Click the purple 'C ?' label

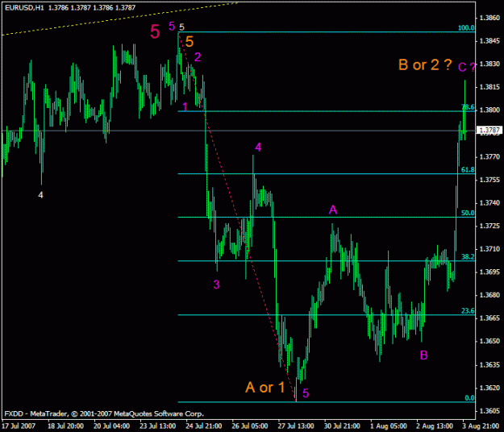click(x=467, y=67)
